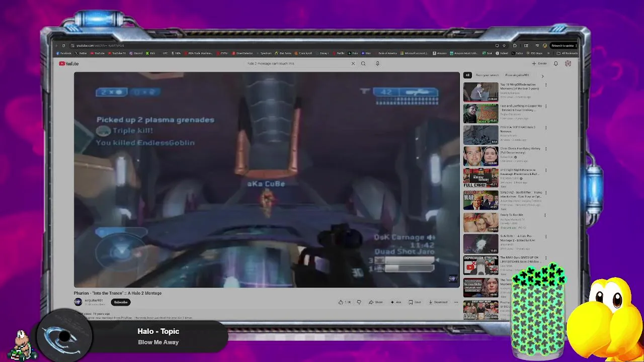Click the Halo album art disc

tap(64, 336)
